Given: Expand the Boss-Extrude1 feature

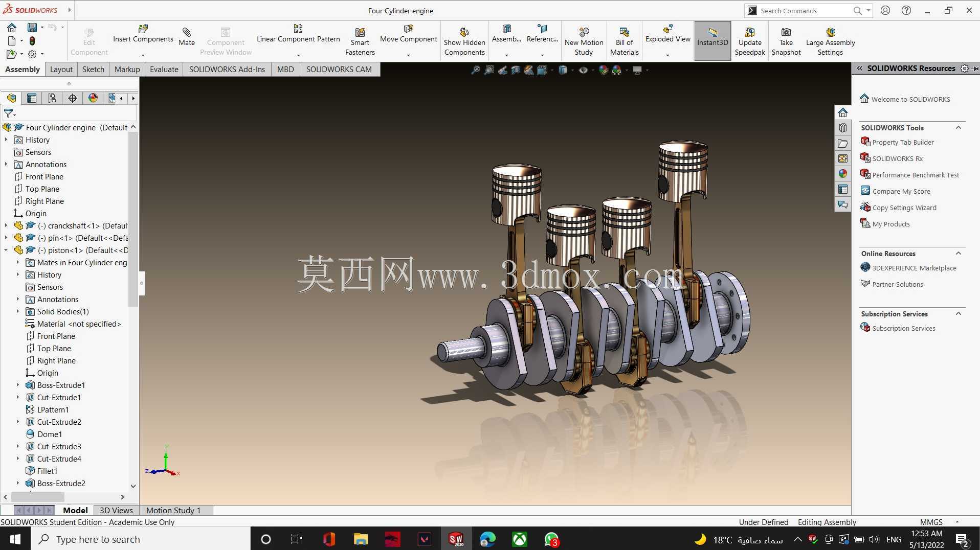Looking at the screenshot, I should click(18, 385).
